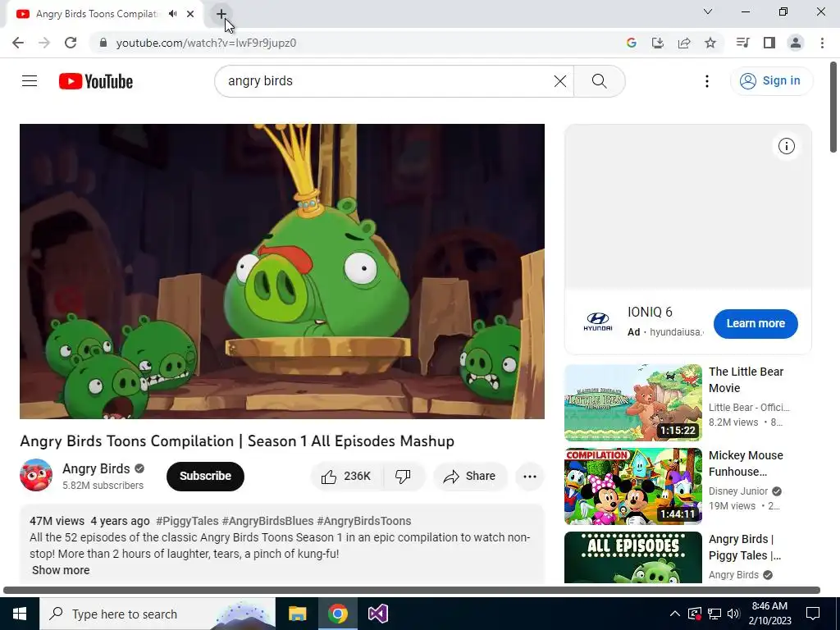Show hidden system tray icons
The image size is (840, 630).
pos(675,614)
